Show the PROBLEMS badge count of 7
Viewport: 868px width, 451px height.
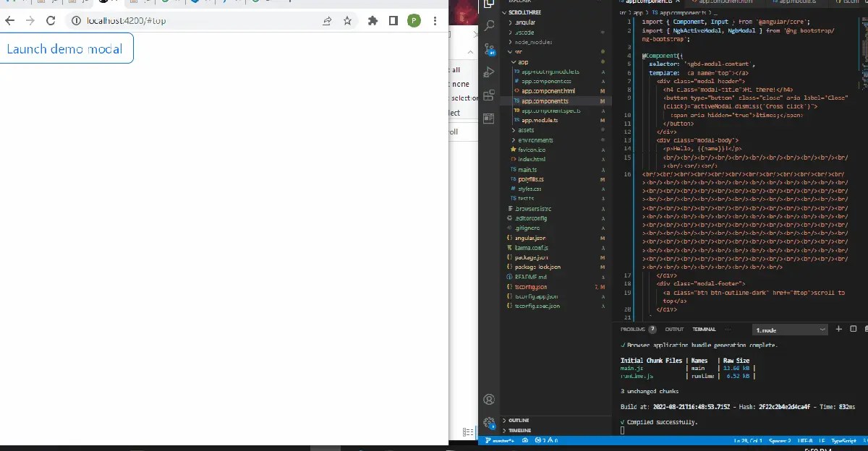[652, 329]
